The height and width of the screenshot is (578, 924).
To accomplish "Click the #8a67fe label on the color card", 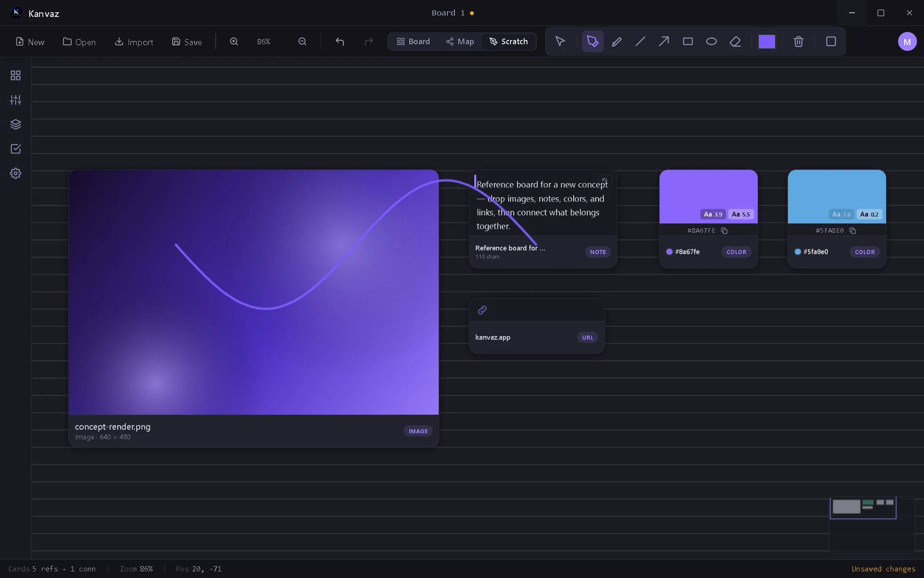I will tap(687, 252).
